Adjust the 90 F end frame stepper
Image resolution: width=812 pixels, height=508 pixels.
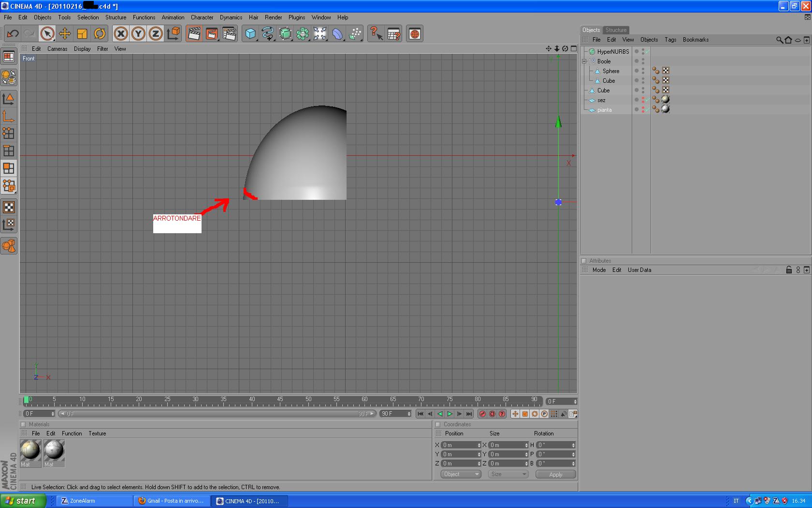pos(409,414)
